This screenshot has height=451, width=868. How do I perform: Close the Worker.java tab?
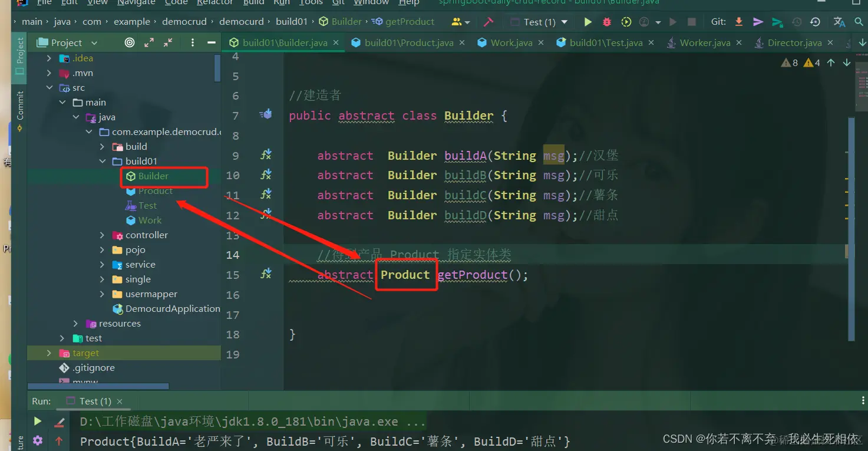point(739,42)
